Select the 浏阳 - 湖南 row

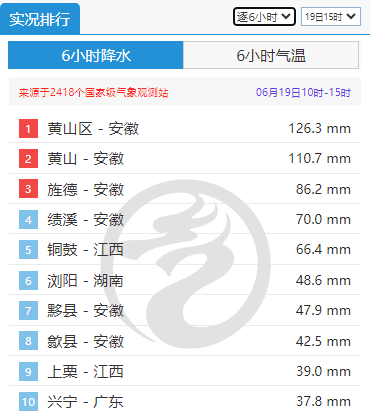pyautogui.click(x=185, y=280)
